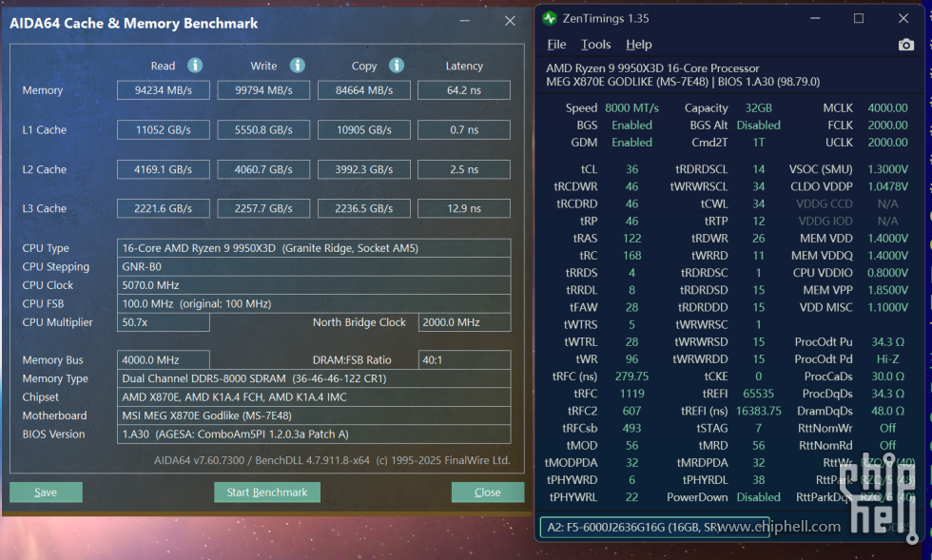Click the Memory Bus 4000.0 MHz field
Image resolution: width=932 pixels, height=560 pixels.
(164, 359)
